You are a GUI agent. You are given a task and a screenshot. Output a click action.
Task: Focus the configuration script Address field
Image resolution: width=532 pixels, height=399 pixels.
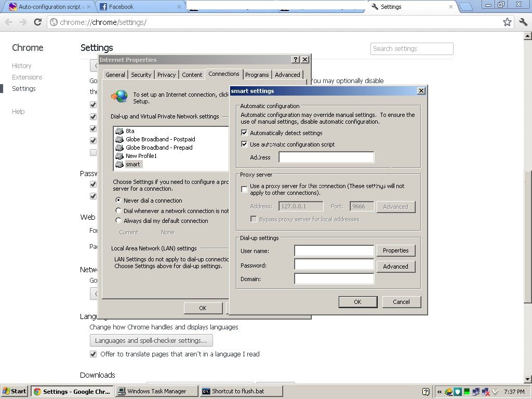[x=326, y=157]
